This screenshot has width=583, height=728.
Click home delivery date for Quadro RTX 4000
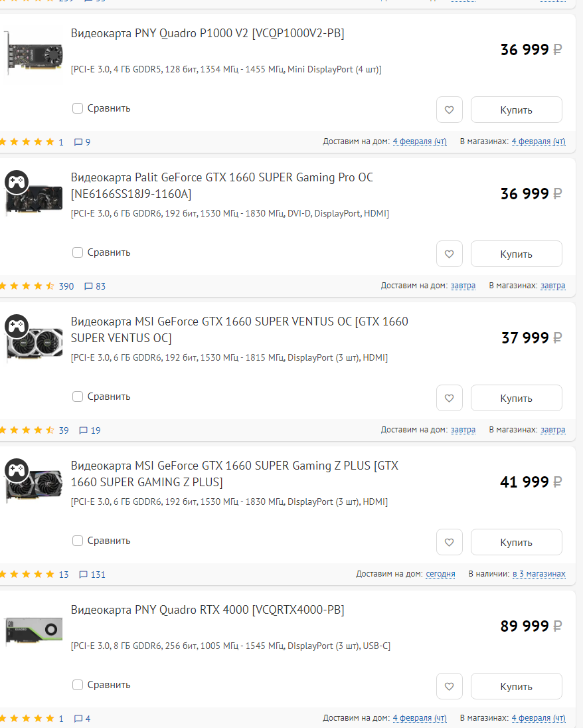420,718
